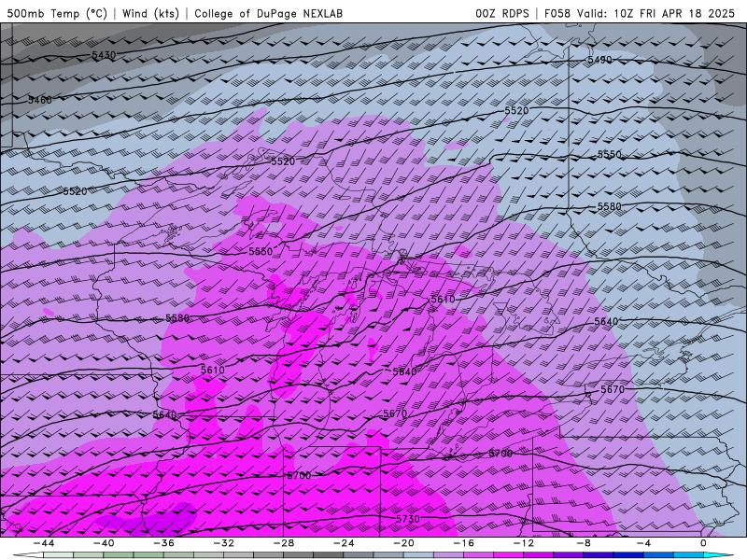Click the 5730 height contour label

(x=408, y=519)
